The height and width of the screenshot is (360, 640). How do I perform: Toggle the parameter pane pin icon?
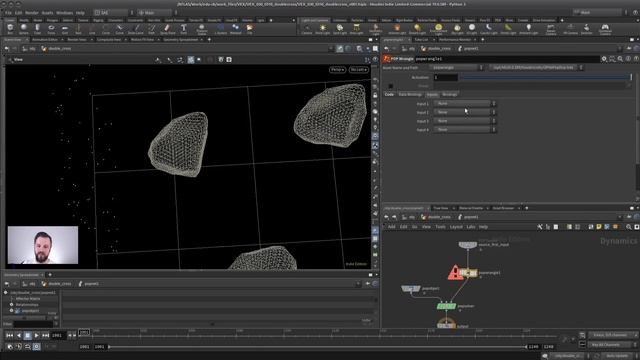[629, 48]
